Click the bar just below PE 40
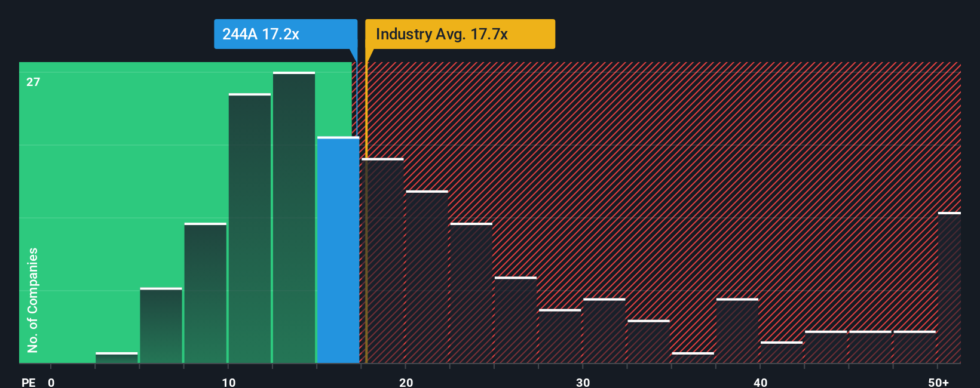 (737, 331)
